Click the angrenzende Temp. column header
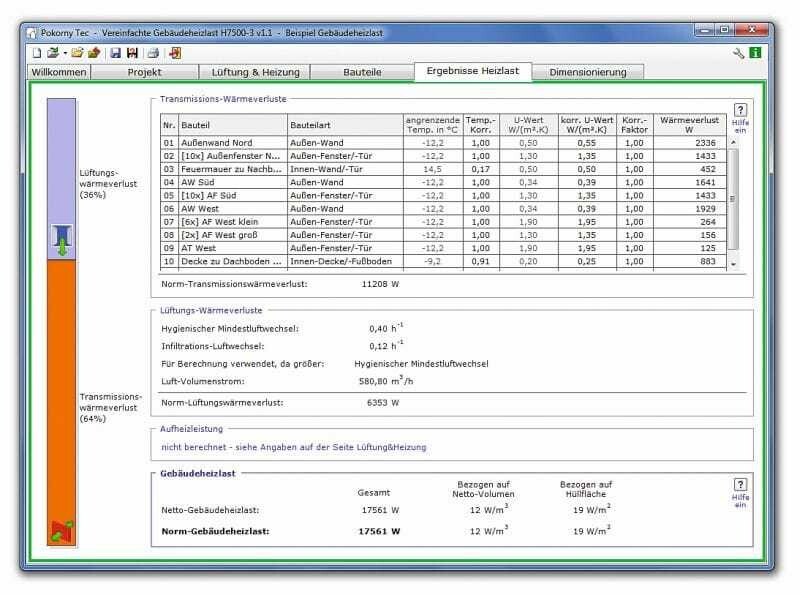This screenshot has width=800, height=595. pos(433,125)
